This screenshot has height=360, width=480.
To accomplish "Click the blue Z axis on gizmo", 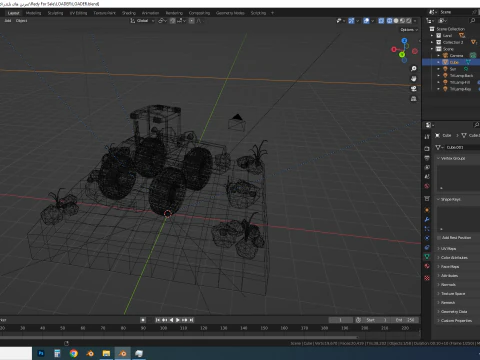I will (404, 41).
